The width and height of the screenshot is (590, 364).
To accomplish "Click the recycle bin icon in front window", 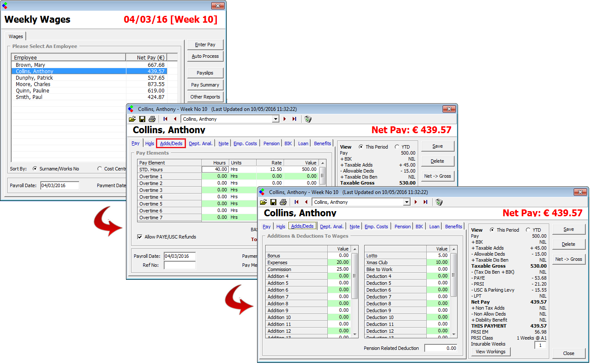I will click(439, 202).
